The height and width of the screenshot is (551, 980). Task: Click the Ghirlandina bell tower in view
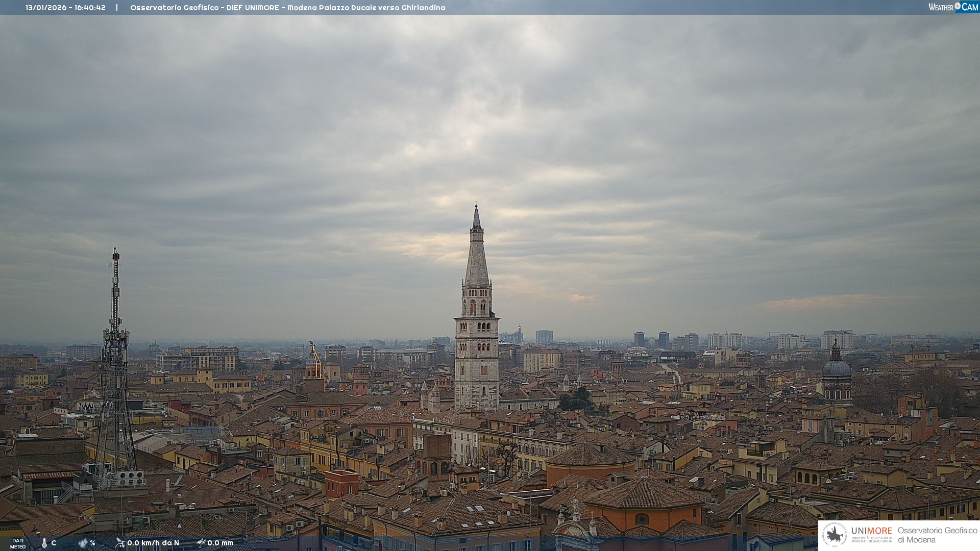(x=477, y=327)
